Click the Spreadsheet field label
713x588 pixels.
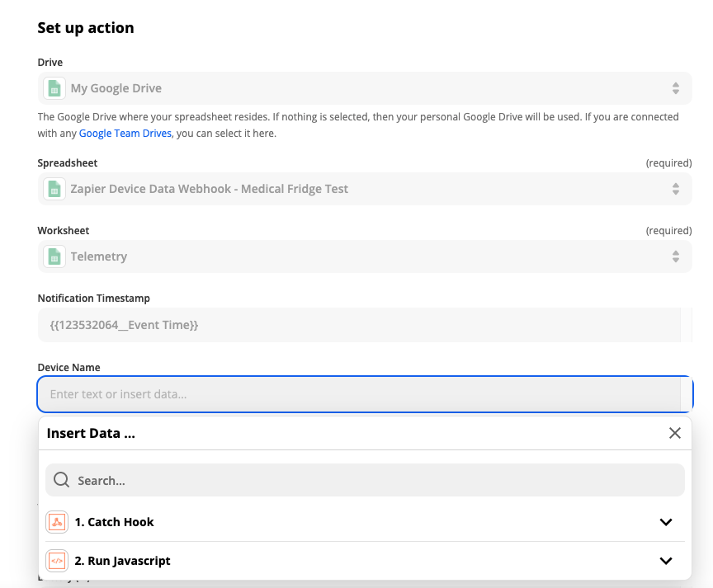(68, 162)
